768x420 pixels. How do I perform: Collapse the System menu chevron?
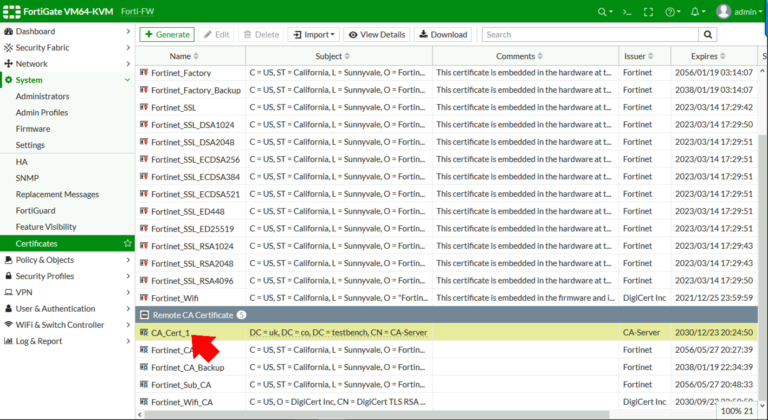click(x=127, y=80)
